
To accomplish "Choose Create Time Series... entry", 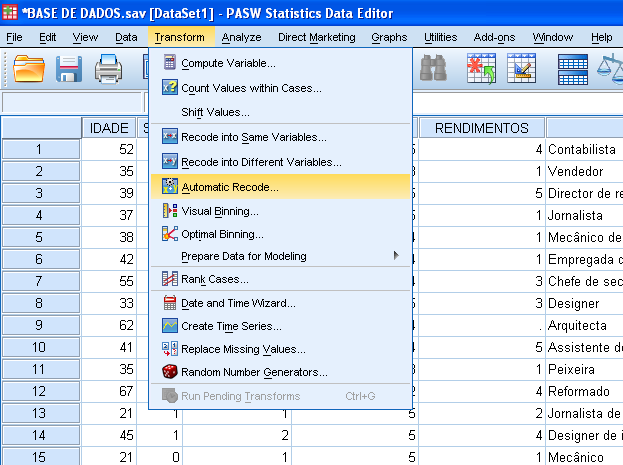I will click(280, 326).
